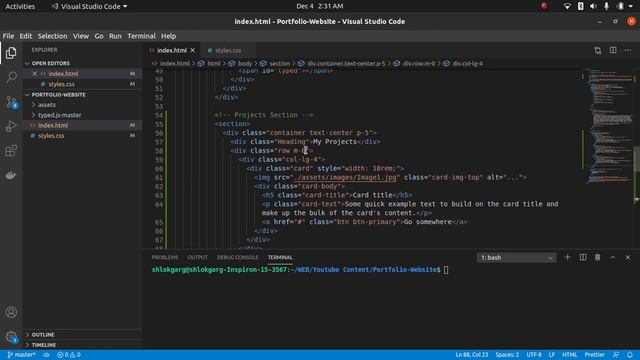Image resolution: width=640 pixels, height=360 pixels.
Task: Click master branch indicator in status bar
Action: 21,355
